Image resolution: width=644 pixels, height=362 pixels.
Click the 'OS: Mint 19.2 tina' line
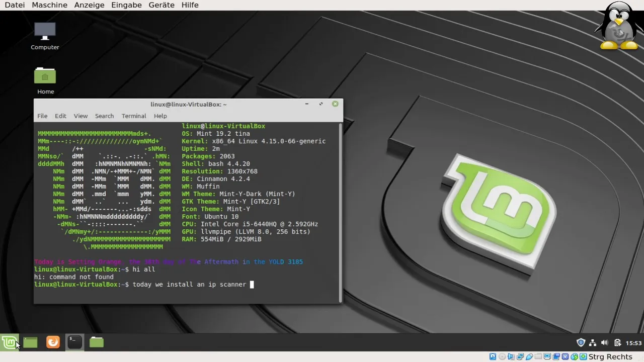click(x=215, y=134)
